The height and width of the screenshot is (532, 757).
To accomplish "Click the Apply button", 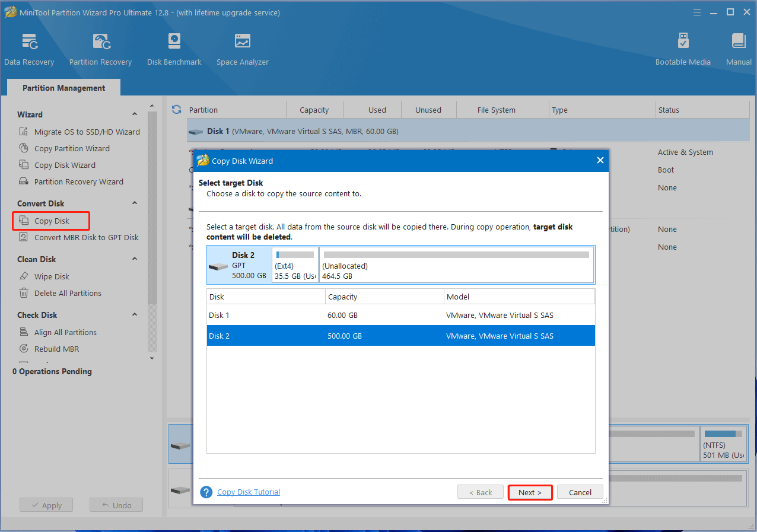I will tap(46, 505).
